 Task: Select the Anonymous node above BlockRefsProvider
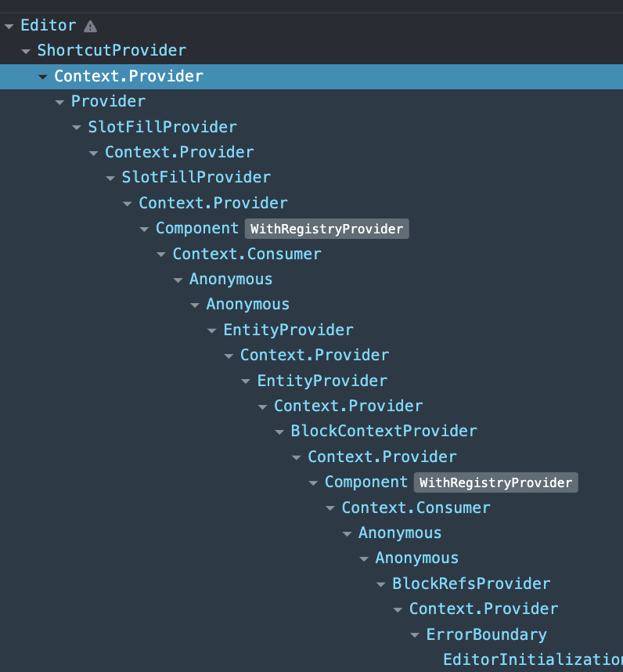tap(416, 558)
